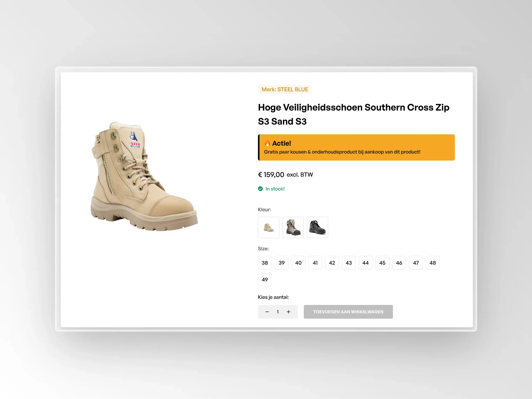This screenshot has width=532, height=399.
Task: Click the quantity number field
Action: pyautogui.click(x=278, y=312)
